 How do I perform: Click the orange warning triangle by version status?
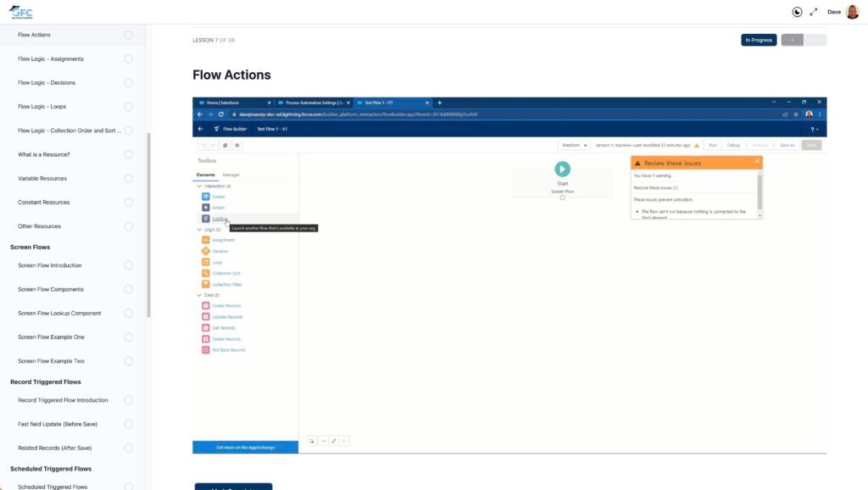tap(697, 145)
